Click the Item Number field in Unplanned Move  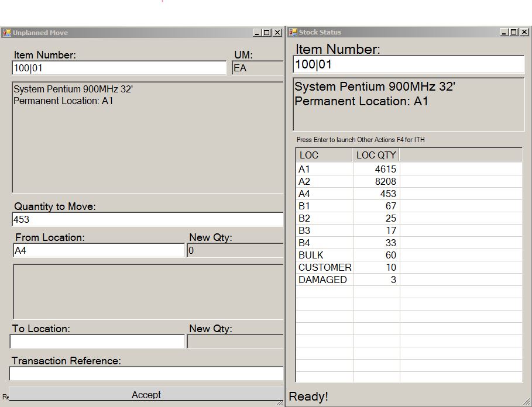(x=119, y=68)
